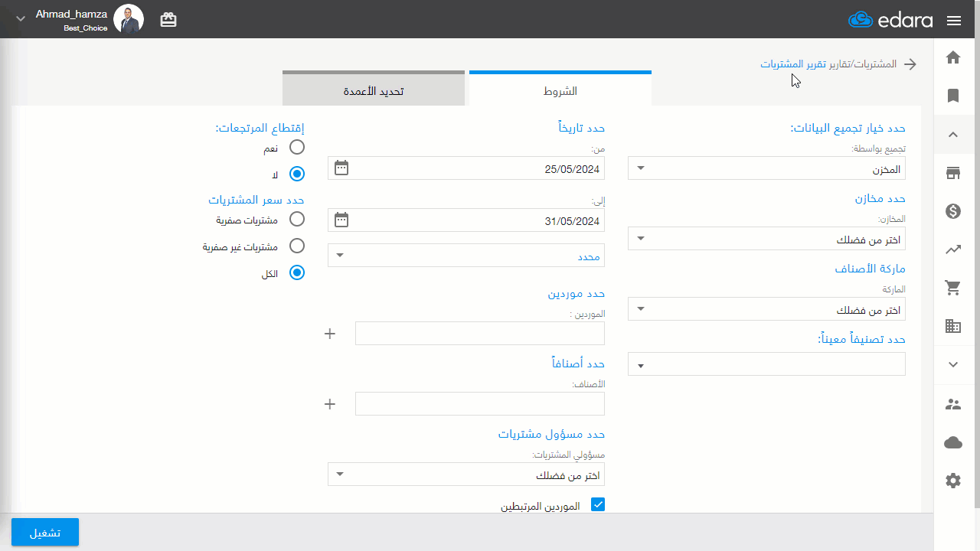Open المخازن warehouse dropdown

[766, 239]
